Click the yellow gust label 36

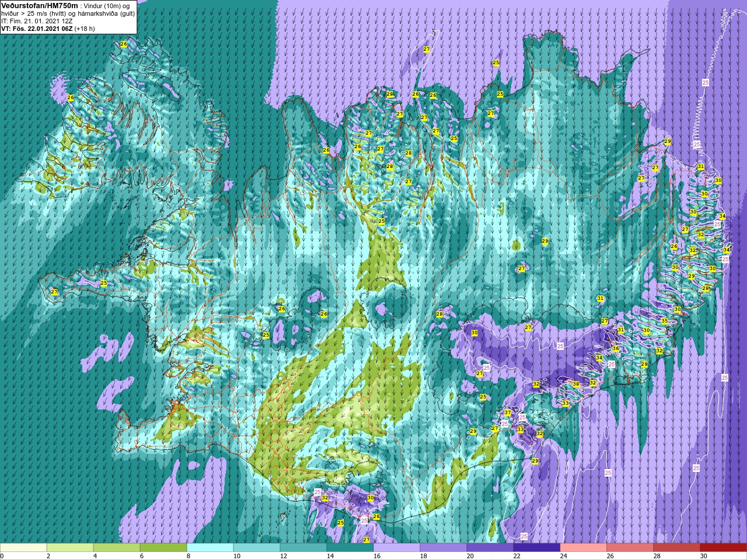pyautogui.click(x=615, y=348)
